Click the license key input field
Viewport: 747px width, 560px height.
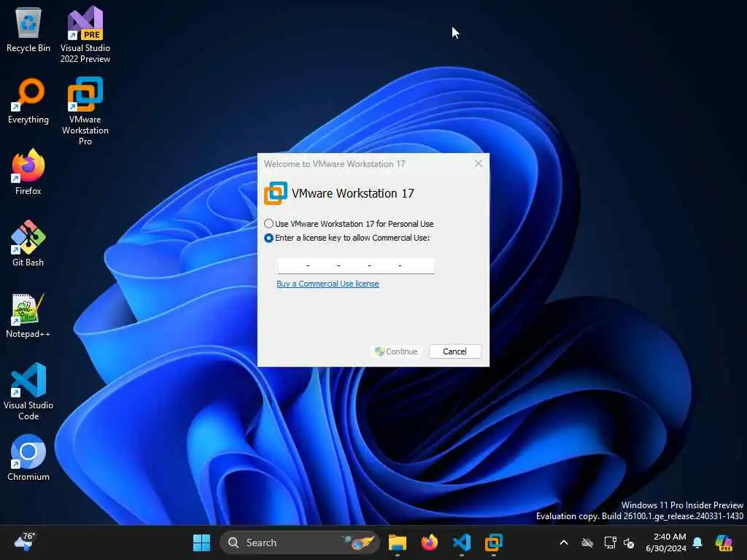point(356,265)
